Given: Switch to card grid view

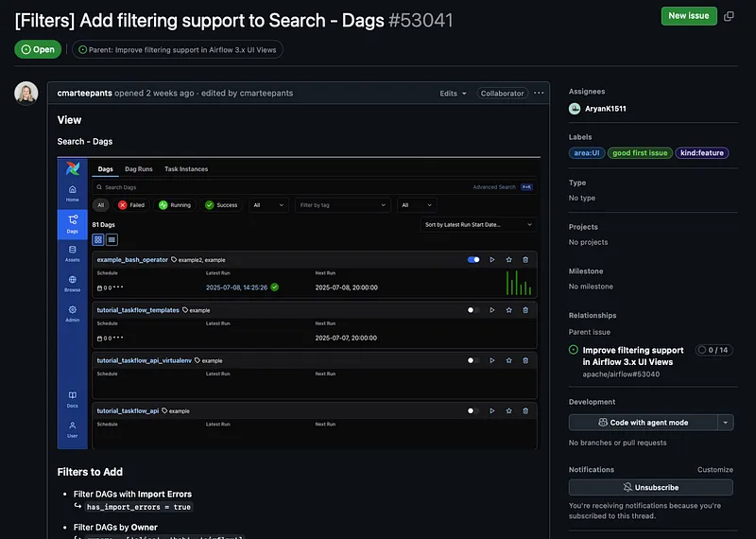Looking at the screenshot, I should coord(98,240).
